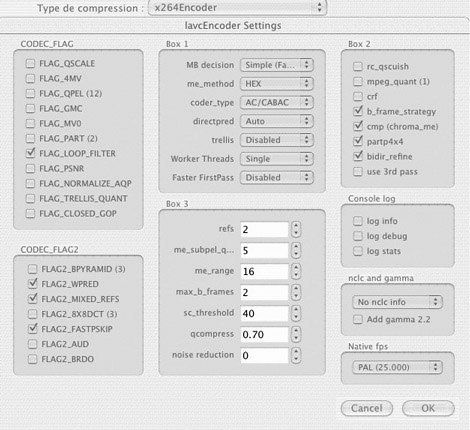This screenshot has height=430, width=470.
Task: Click the max_b_frames value field
Action: 264,292
